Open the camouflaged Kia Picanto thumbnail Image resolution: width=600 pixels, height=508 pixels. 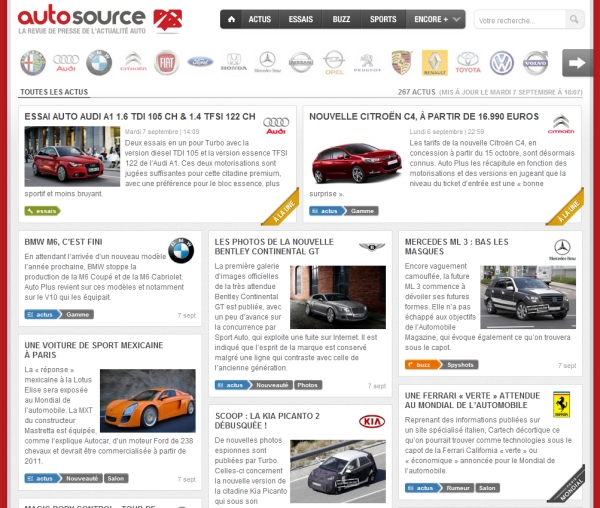tap(338, 471)
